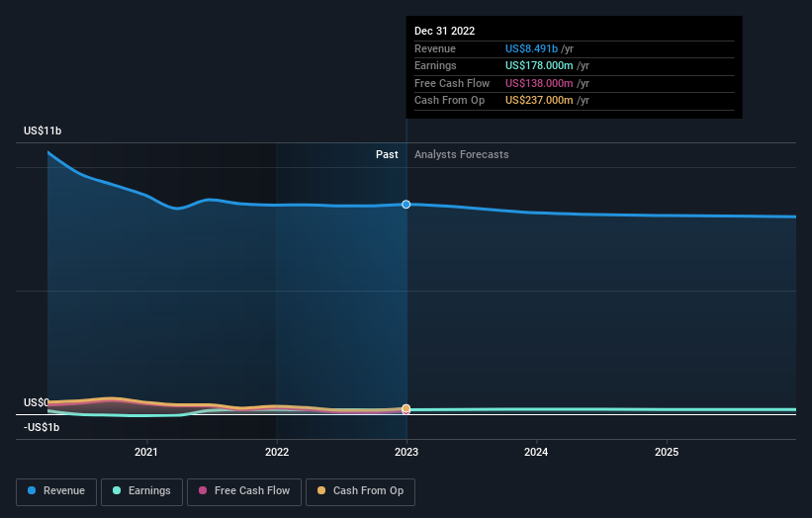812x518 pixels.
Task: Click the Revenue row label in tooltip
Action: 435,48
